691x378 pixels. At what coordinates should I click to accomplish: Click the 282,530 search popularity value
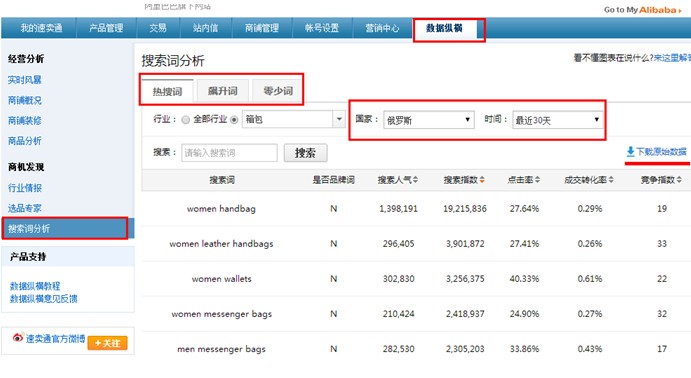(398, 349)
